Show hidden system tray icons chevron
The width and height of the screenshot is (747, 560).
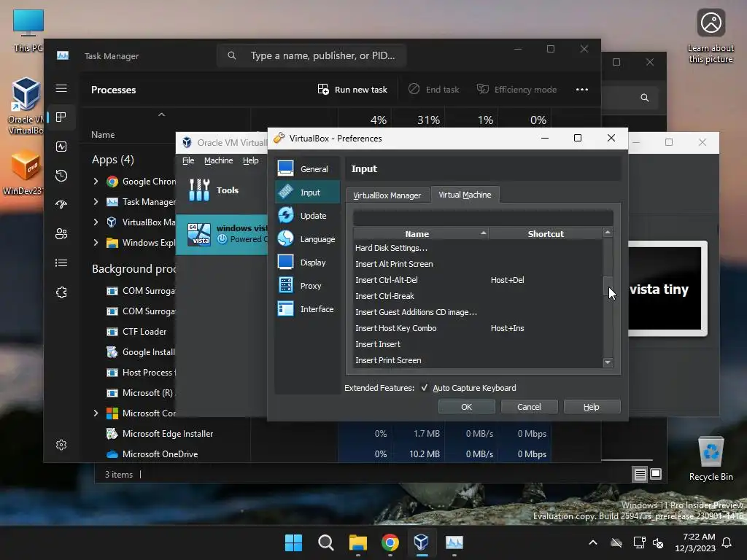coord(592,542)
